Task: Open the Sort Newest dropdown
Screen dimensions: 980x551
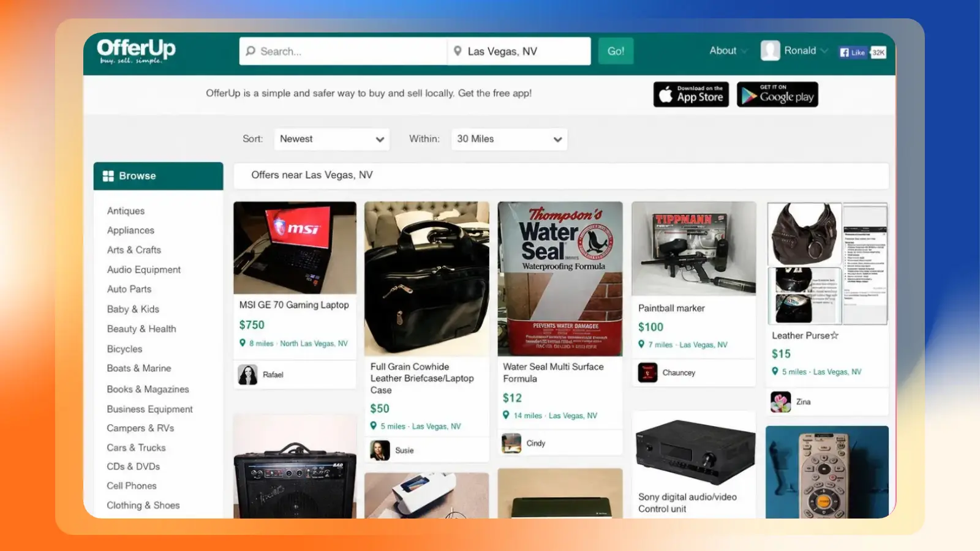Action: 332,139
